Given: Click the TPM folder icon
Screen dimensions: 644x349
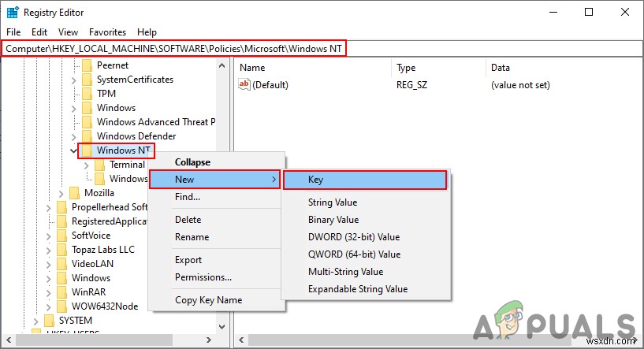Looking at the screenshot, I should 87,94.
